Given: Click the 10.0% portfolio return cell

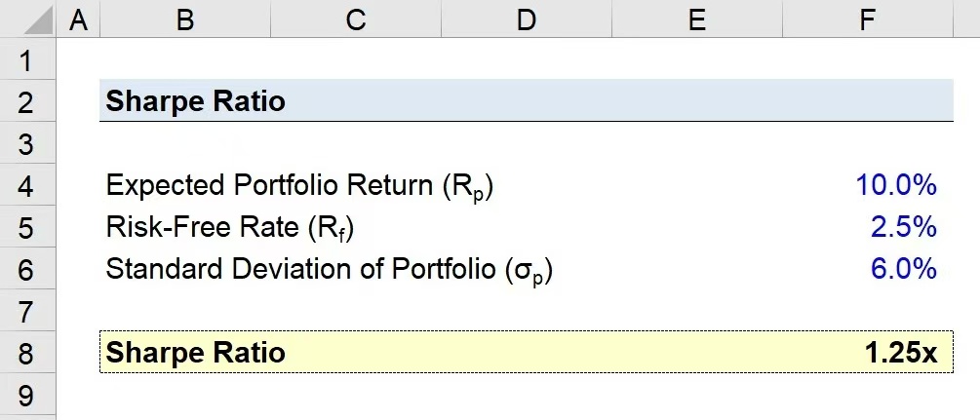Looking at the screenshot, I should 868,184.
